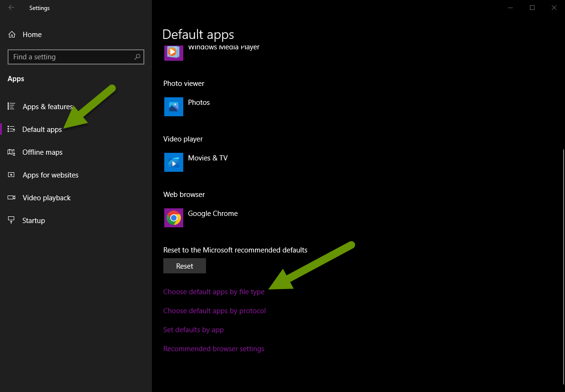
Task: Click the Photos app icon
Action: click(x=173, y=107)
